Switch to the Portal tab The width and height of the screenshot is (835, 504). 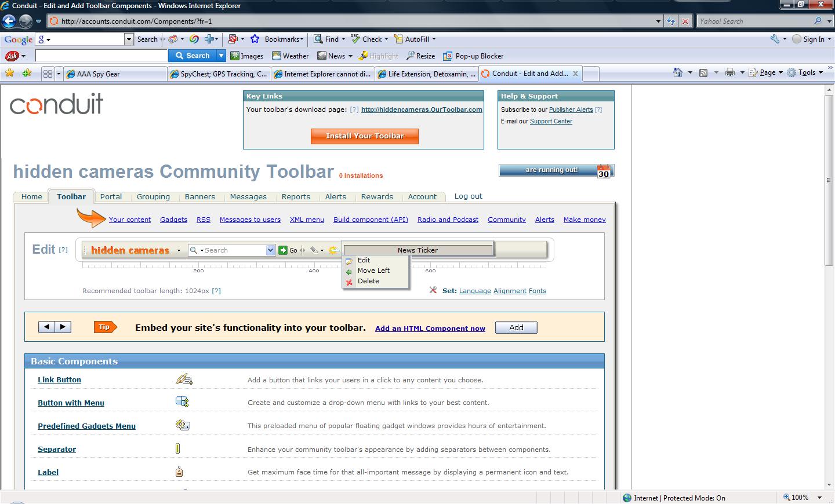111,196
